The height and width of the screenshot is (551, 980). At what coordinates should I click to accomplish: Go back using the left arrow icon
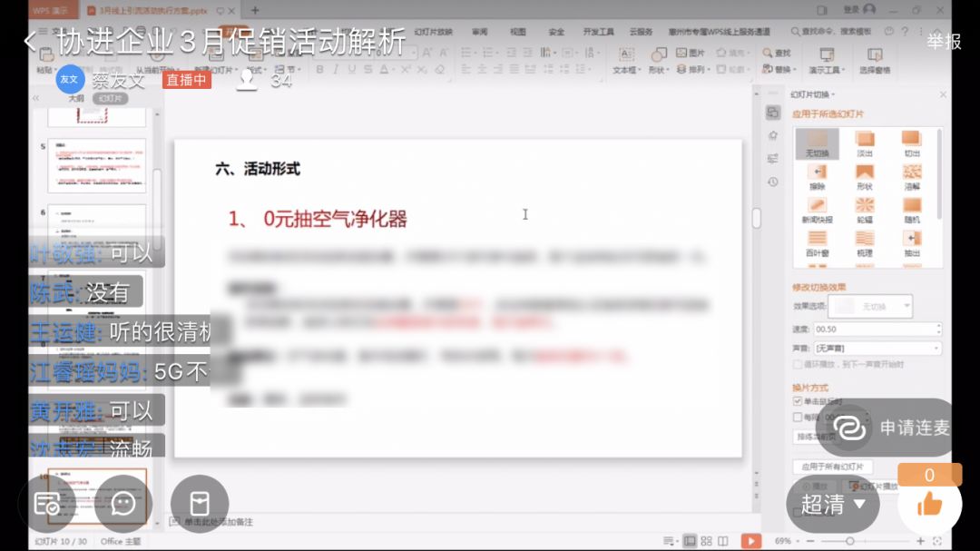tap(29, 42)
